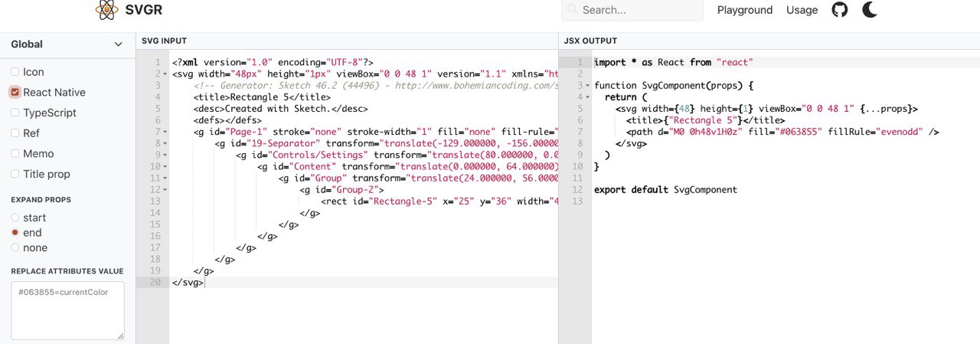Click the Replace Attributes Value textarea
The width and height of the screenshot is (980, 344).
67,310
